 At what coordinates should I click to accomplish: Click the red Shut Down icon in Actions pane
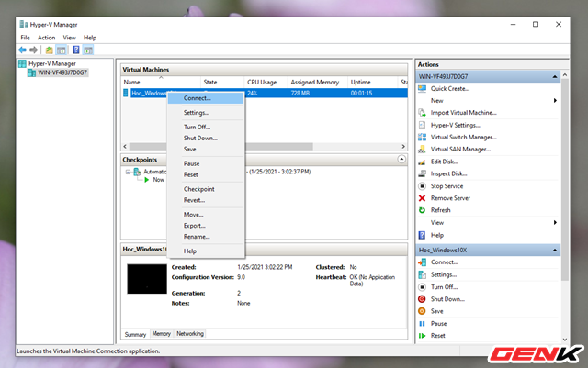(x=423, y=299)
